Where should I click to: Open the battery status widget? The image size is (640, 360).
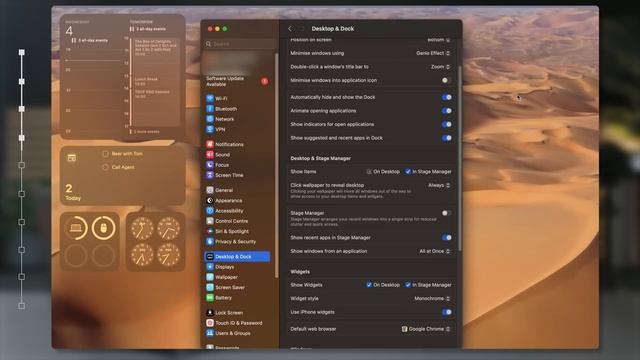click(x=90, y=241)
